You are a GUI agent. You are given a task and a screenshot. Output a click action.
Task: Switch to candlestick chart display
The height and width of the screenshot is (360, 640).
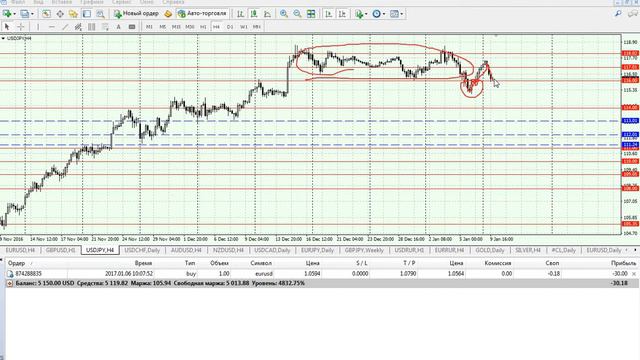tap(254, 14)
